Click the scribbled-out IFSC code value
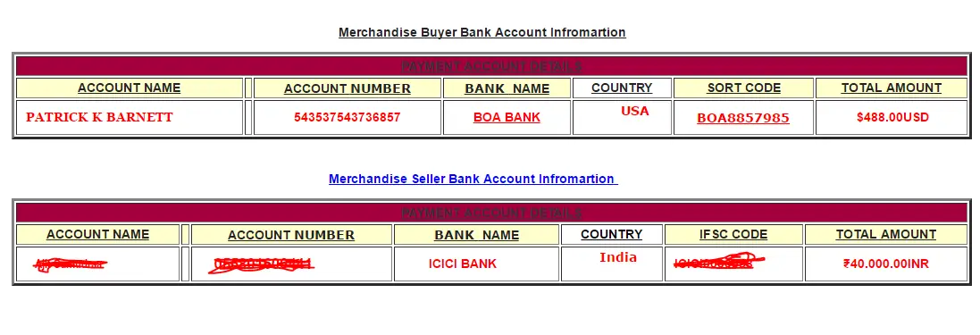The width and height of the screenshot is (980, 335). pos(719,263)
